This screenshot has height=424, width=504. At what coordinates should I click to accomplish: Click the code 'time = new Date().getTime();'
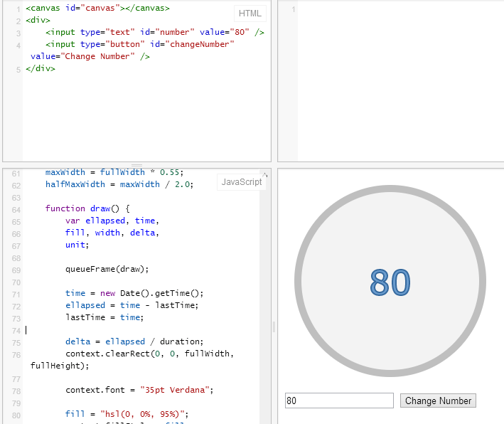point(134,293)
